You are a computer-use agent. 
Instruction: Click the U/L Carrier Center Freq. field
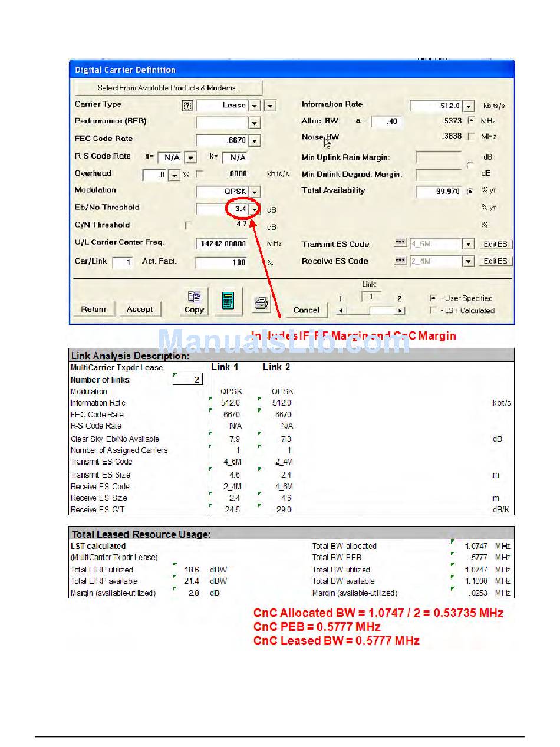tap(222, 244)
